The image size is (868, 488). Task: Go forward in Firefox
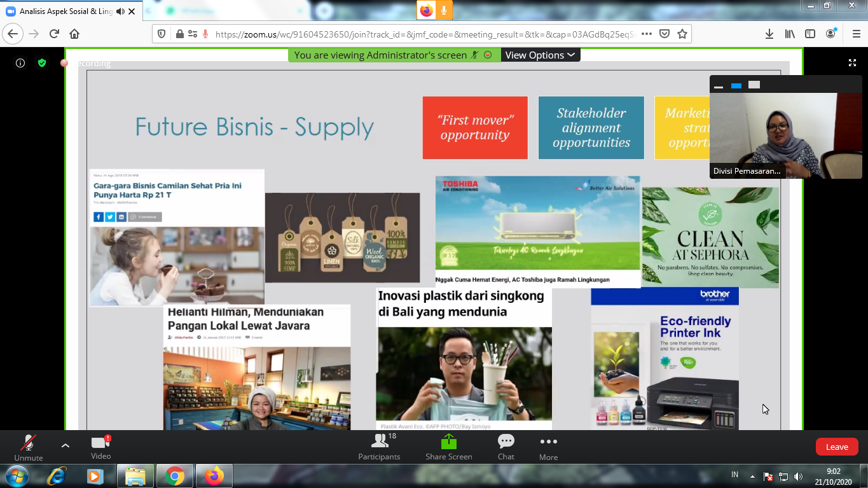click(x=34, y=34)
